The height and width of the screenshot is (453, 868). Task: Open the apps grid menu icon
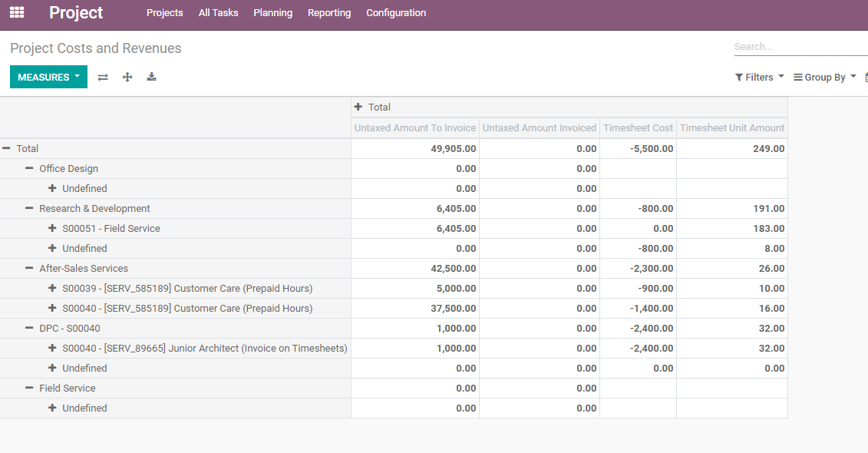[x=17, y=12]
